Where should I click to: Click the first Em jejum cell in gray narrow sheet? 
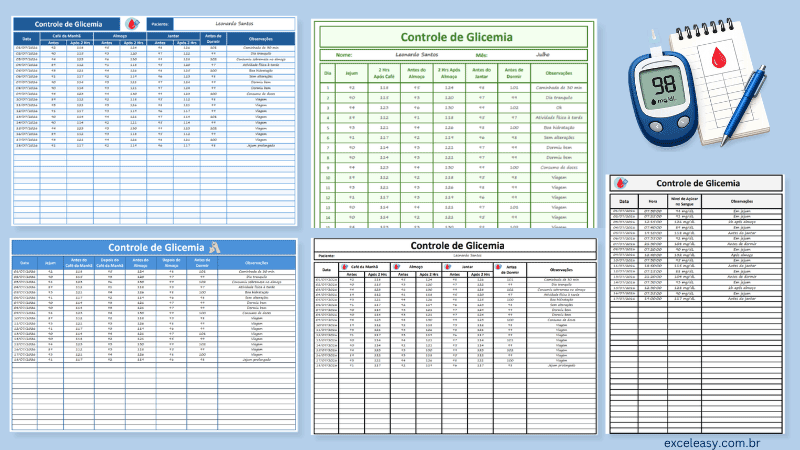(x=742, y=211)
